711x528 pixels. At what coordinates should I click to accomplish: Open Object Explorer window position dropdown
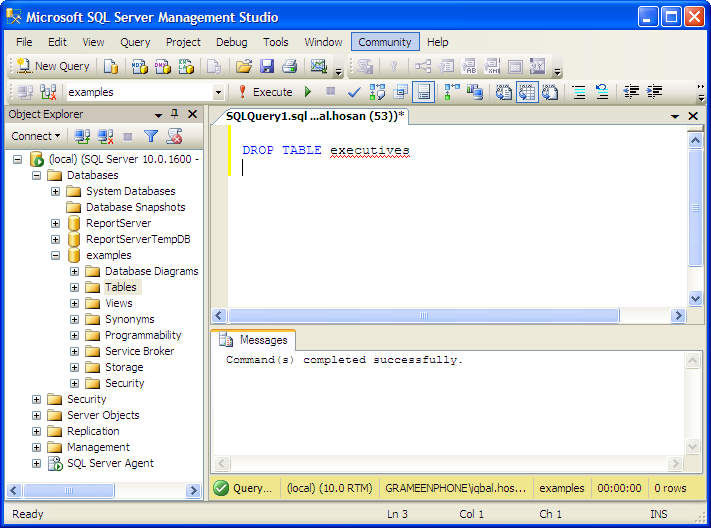(x=158, y=115)
